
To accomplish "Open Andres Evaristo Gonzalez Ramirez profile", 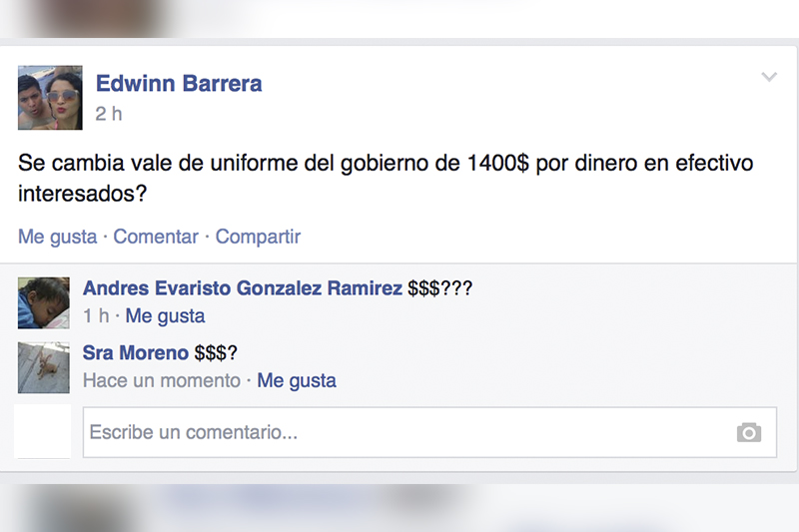I will 243,288.
